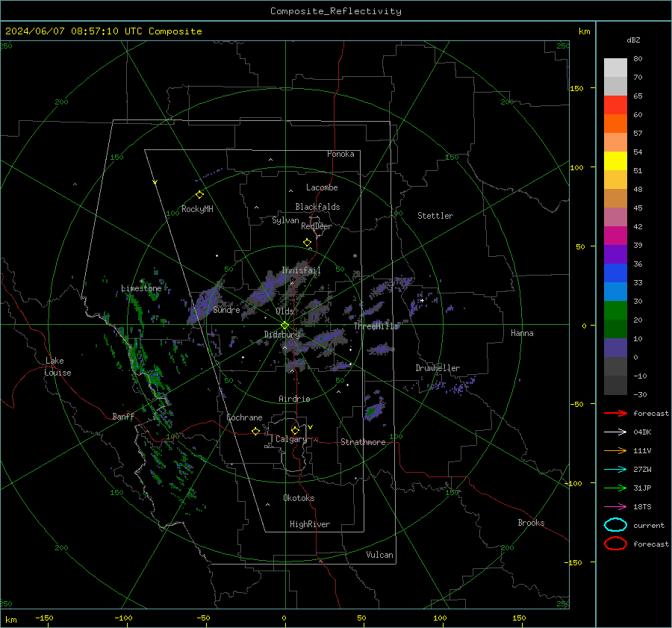The image size is (672, 628).
Task: Click the km unit label at bottom left
Action: 10,620
